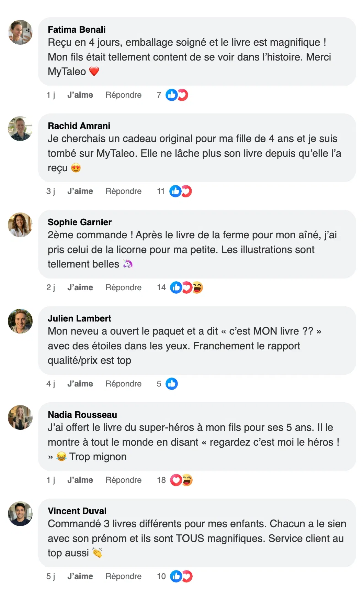The width and height of the screenshot is (364, 599).
Task: View reactions on Rachid Amrani's comment
Action: 181,191
